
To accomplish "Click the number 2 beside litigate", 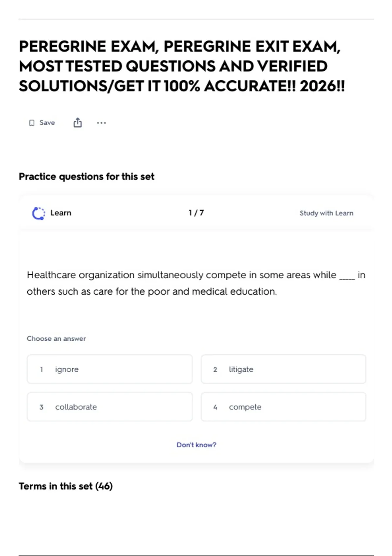I will pyautogui.click(x=215, y=370).
